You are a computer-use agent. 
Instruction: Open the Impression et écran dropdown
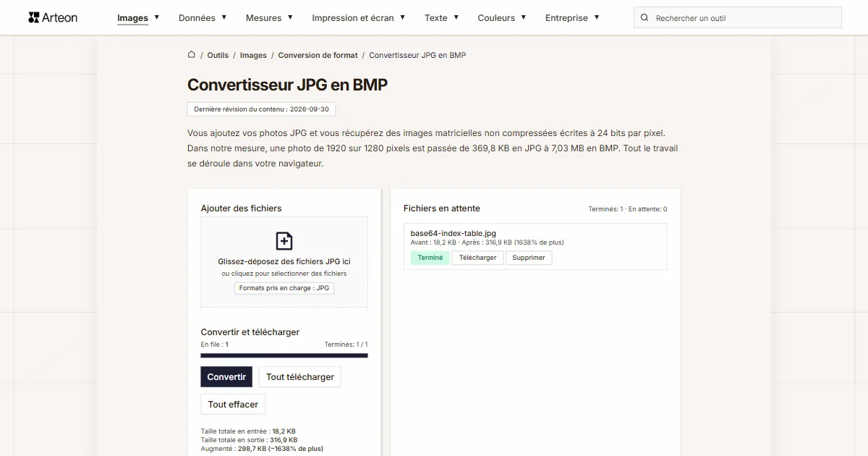pos(359,17)
